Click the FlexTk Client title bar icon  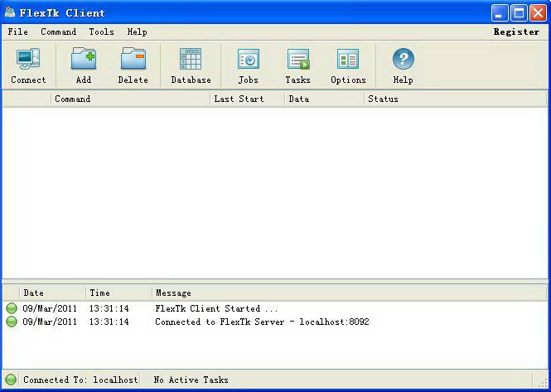pyautogui.click(x=10, y=12)
